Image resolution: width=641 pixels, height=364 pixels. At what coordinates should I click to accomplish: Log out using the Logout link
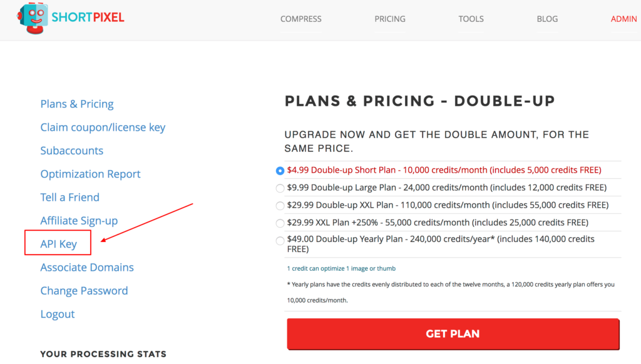[x=57, y=314]
